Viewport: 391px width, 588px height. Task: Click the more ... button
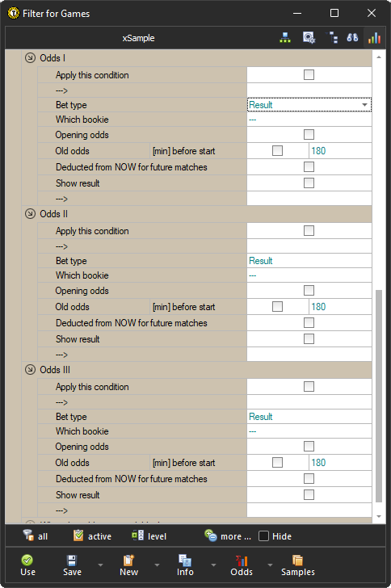228,535
